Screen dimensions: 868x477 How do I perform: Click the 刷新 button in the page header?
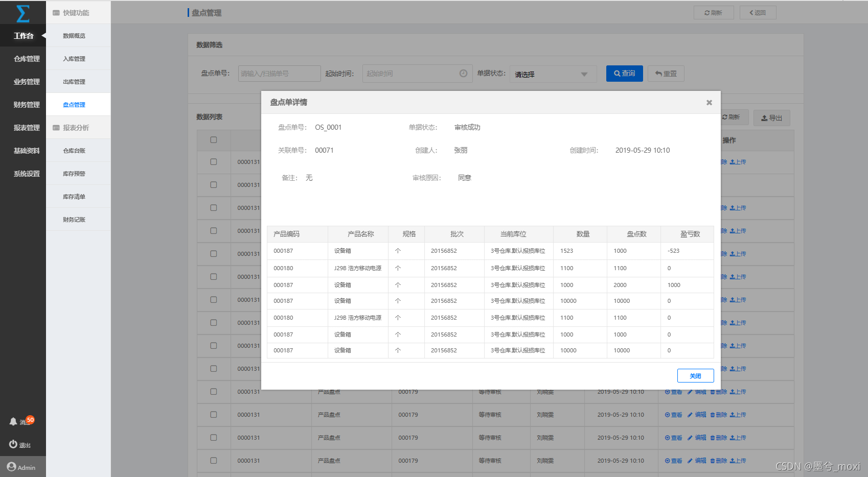[714, 13]
